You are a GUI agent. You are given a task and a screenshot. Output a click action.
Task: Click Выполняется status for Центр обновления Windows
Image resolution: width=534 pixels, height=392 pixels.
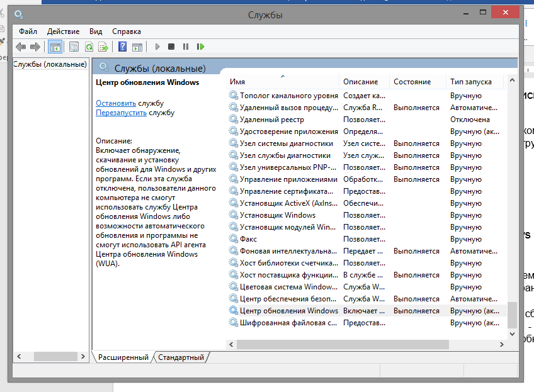pyautogui.click(x=416, y=311)
